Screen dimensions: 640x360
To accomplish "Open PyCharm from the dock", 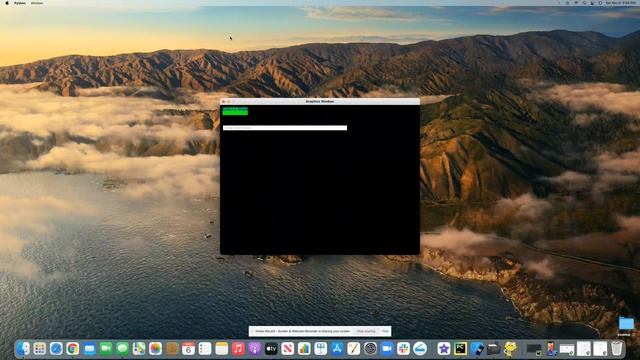I will click(x=460, y=349).
